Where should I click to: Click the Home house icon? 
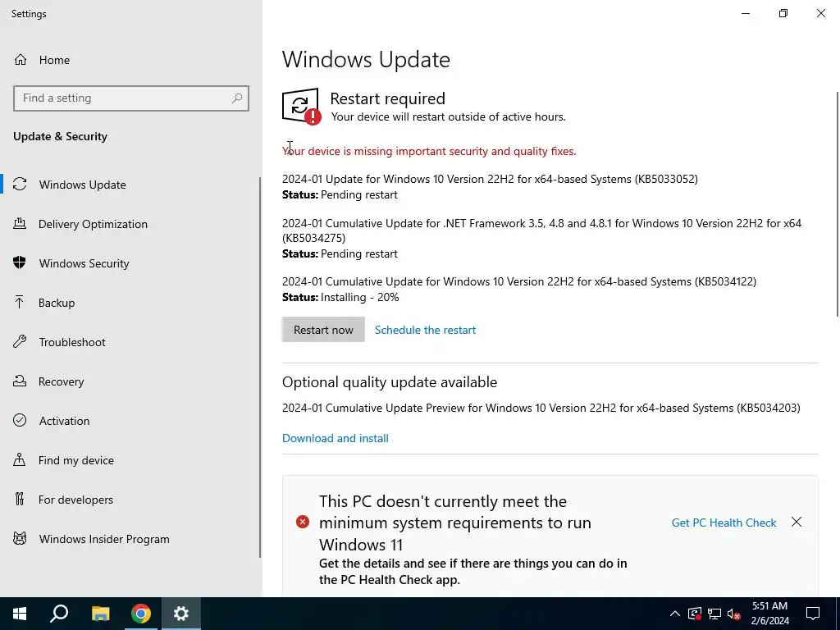[x=21, y=59]
